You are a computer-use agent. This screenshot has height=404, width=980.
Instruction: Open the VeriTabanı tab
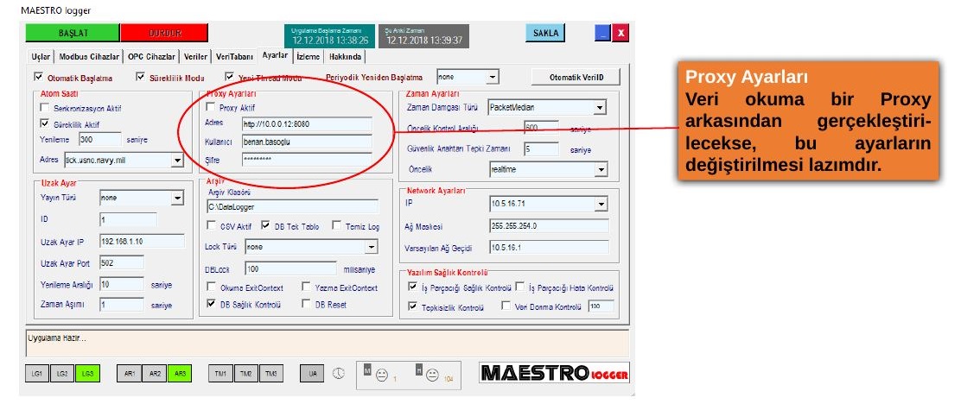234,56
